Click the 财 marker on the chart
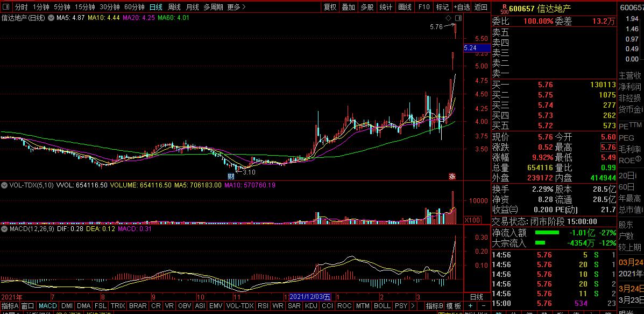The image size is (644, 314). (x=230, y=176)
